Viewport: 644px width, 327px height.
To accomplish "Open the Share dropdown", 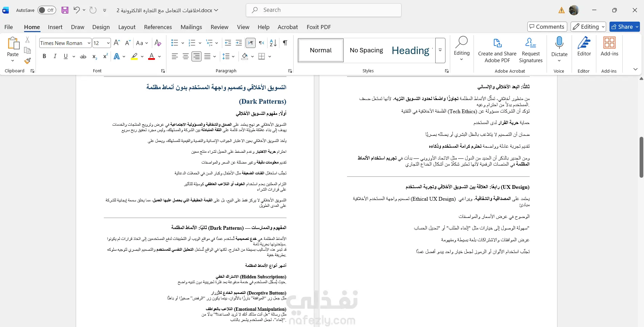I will [637, 27].
